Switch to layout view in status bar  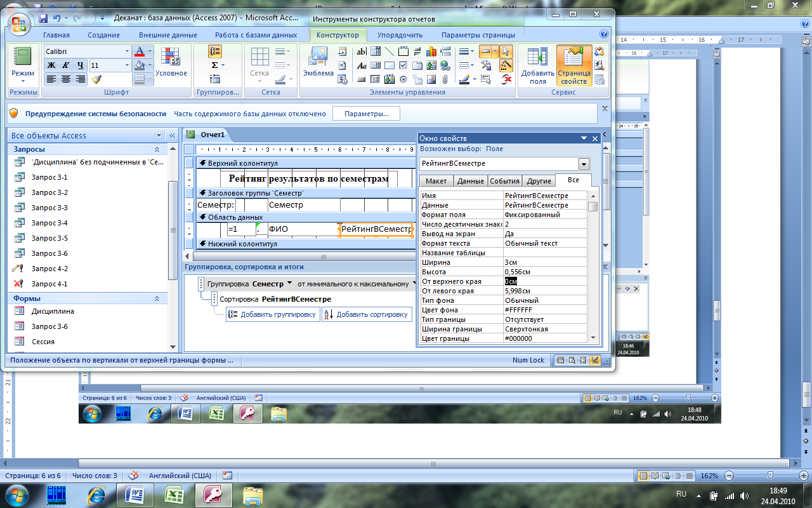[x=582, y=361]
